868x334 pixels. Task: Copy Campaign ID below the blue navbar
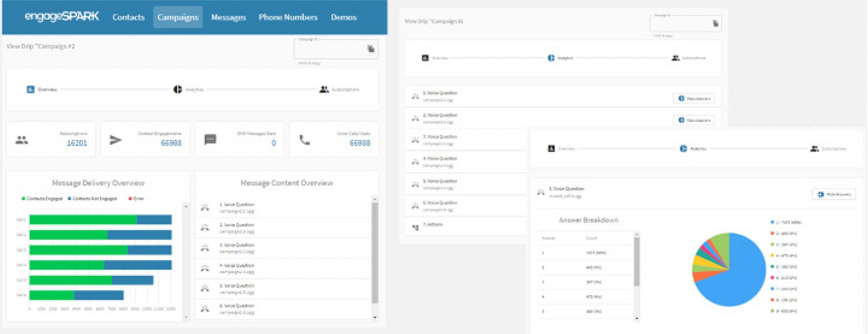pyautogui.click(x=371, y=49)
